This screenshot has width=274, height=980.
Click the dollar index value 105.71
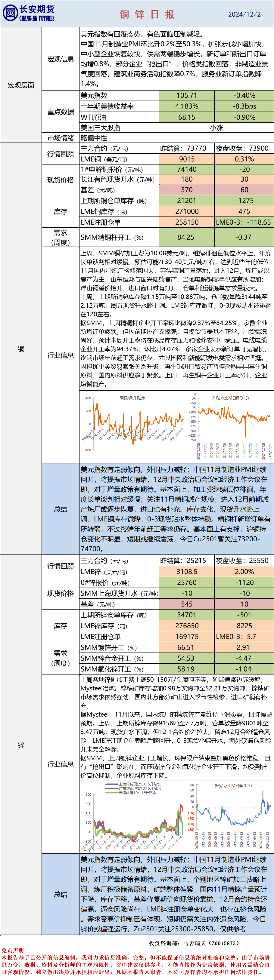tap(187, 96)
